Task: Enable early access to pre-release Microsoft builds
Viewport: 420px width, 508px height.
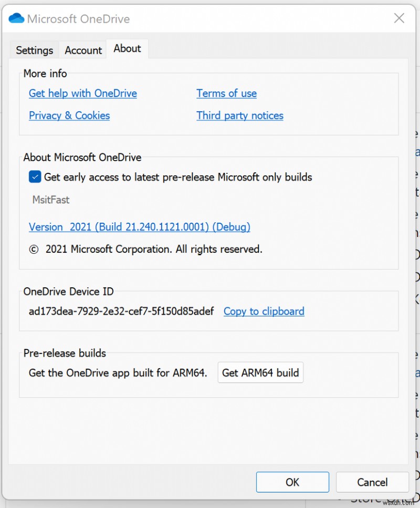Action: coord(34,177)
